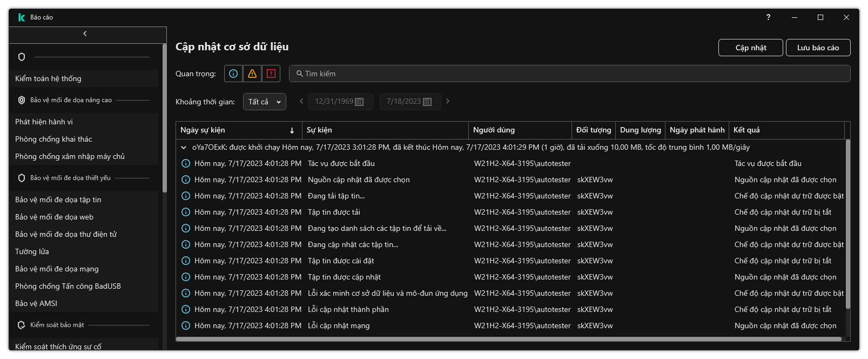Click the 'Cập nhật' button
This screenshot has width=868, height=359.
pyautogui.click(x=750, y=48)
